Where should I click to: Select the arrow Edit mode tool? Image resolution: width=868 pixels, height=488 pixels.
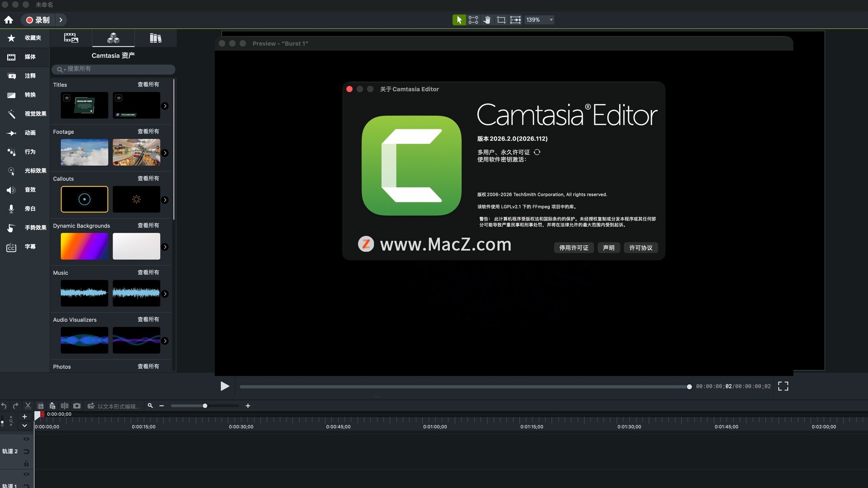(x=459, y=20)
